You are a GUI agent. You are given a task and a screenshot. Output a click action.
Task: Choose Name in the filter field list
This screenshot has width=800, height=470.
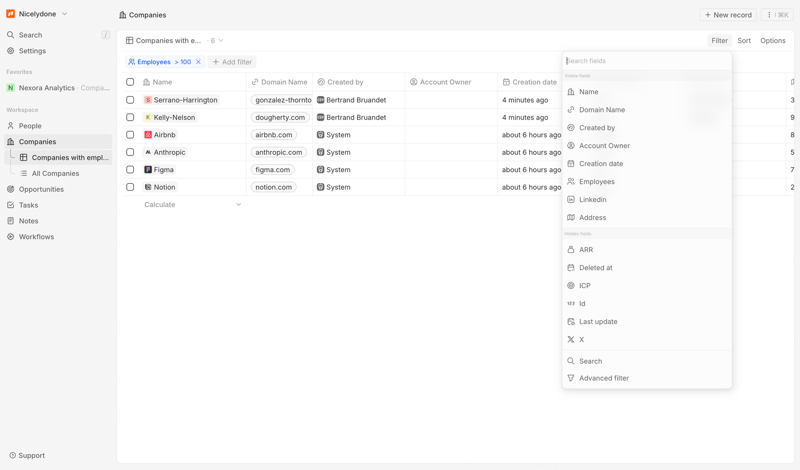(x=646, y=92)
